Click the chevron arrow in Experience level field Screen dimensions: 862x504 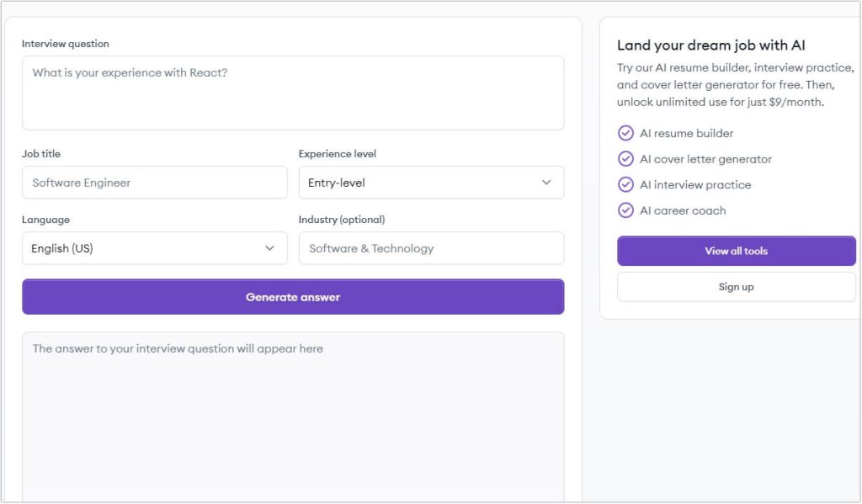pos(546,183)
